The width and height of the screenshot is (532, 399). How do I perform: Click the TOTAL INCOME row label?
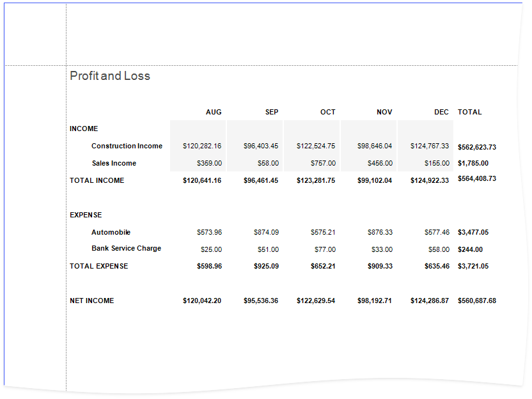click(97, 180)
